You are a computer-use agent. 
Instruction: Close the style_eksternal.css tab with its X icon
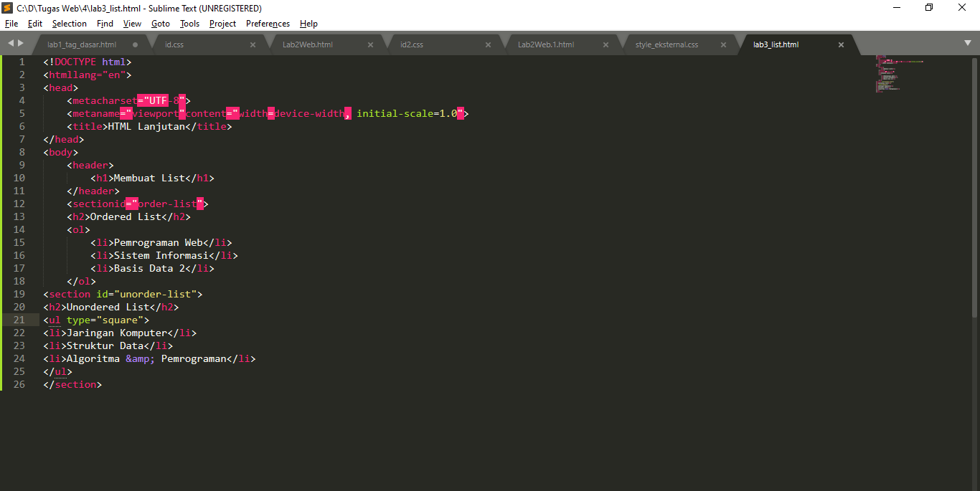click(x=723, y=44)
